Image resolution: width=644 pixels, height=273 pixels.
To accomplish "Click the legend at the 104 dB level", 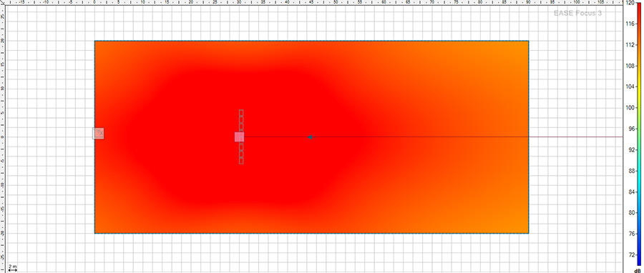I will click(639, 86).
